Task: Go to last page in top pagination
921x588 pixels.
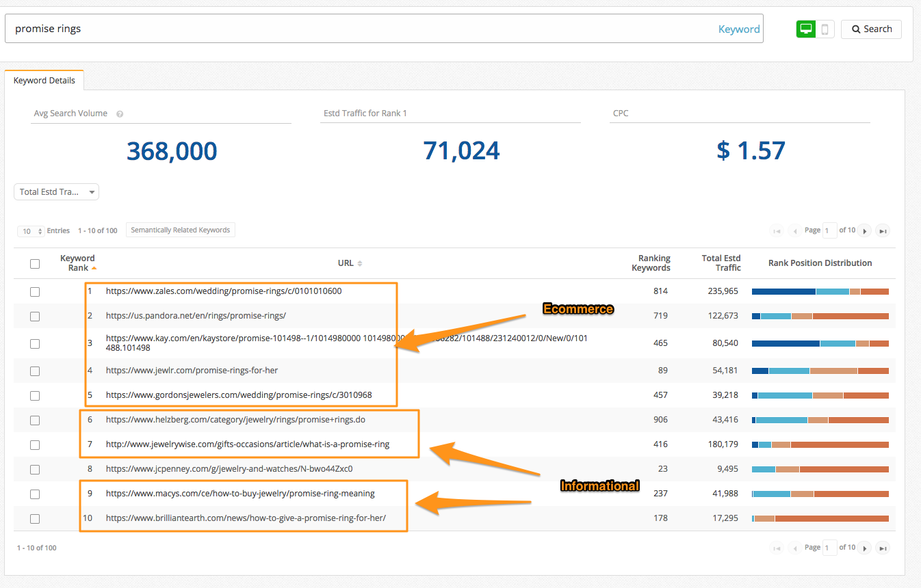Action: (883, 230)
